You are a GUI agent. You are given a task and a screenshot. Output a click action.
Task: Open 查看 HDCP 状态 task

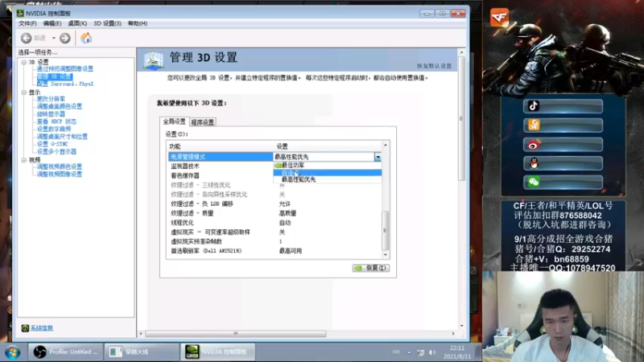pos(56,121)
